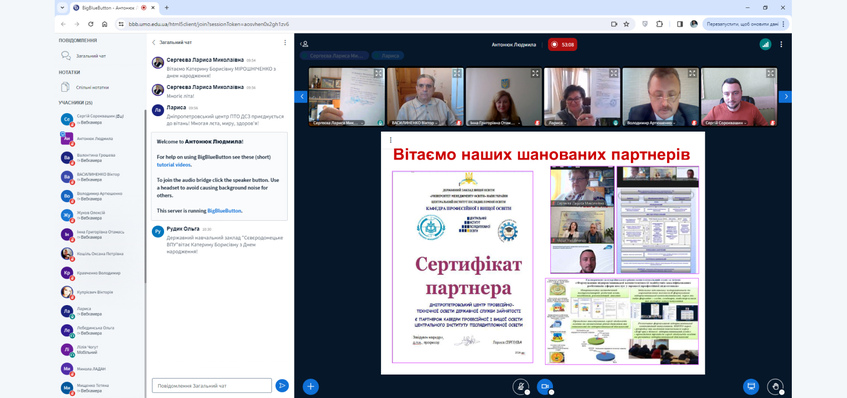
Task: Send chat message with blue send button
Action: (x=281, y=386)
